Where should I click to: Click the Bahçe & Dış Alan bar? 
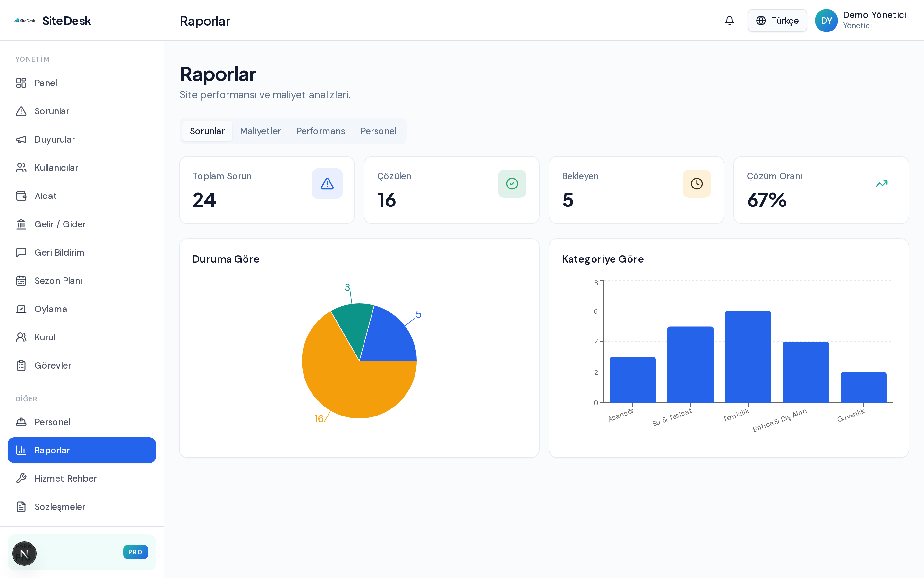(x=806, y=372)
